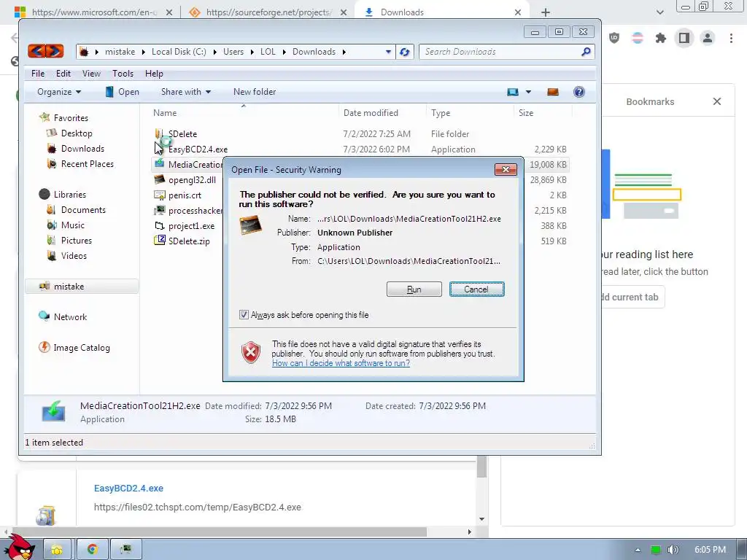Open the File menu
The image size is (747, 560).
click(38, 74)
